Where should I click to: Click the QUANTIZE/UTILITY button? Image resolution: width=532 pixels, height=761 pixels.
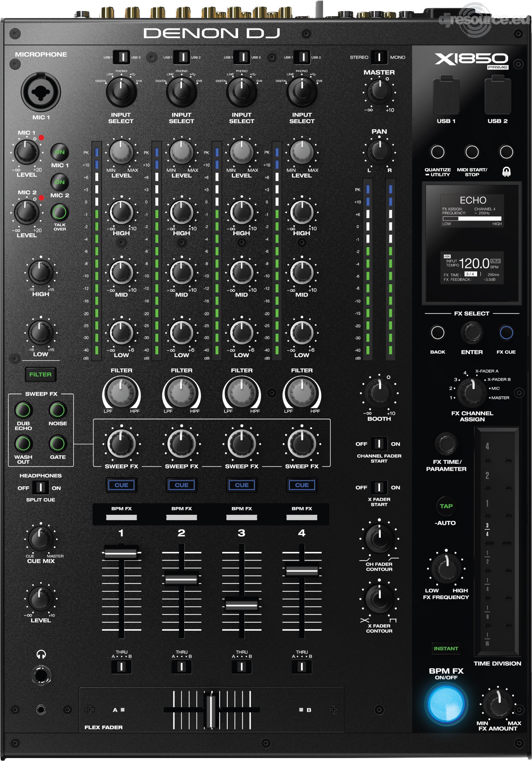click(x=437, y=152)
